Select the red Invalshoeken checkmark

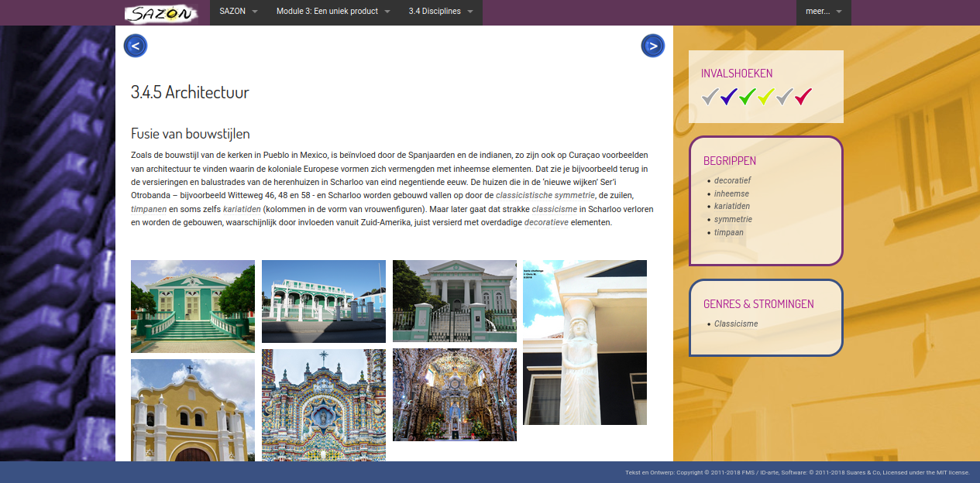click(x=803, y=97)
